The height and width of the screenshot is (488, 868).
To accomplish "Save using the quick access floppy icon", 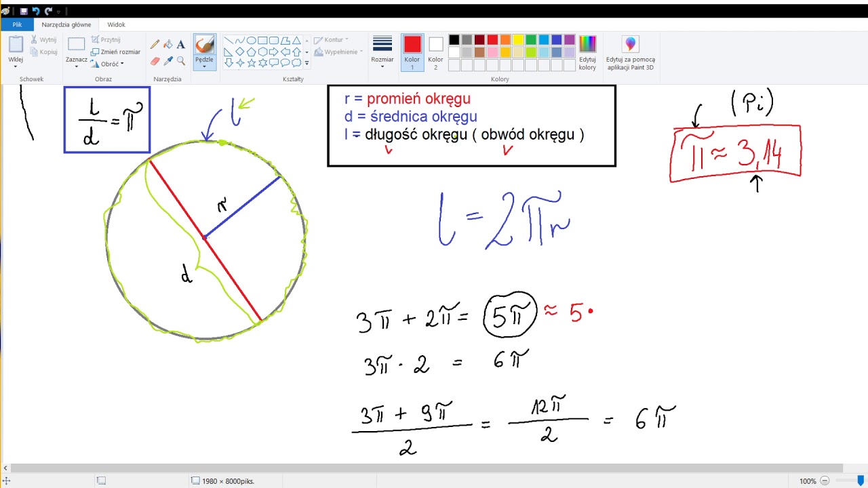I will click(24, 12).
